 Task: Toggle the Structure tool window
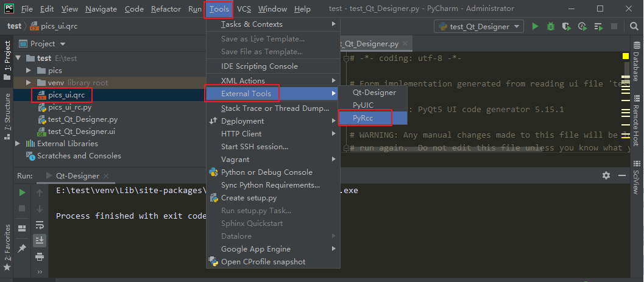[x=7, y=117]
